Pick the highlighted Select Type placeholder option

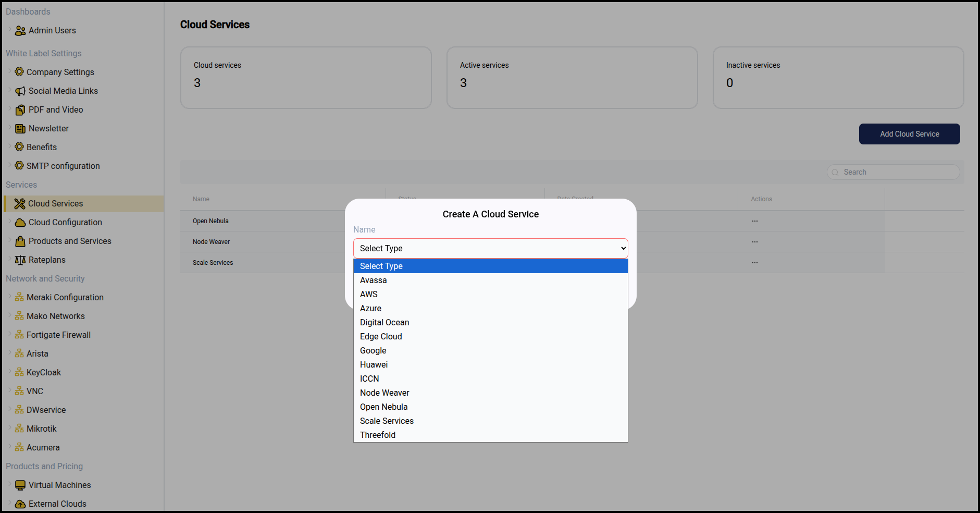tap(491, 266)
